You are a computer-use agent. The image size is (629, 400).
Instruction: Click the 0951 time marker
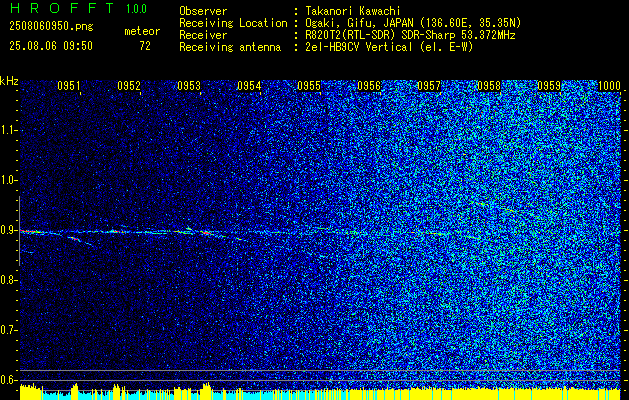click(x=69, y=85)
